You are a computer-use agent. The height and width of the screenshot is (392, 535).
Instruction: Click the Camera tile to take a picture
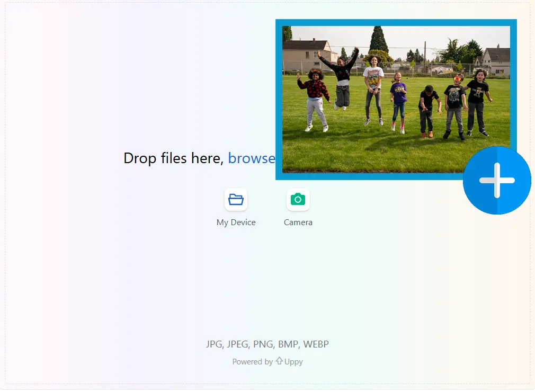[x=298, y=207]
